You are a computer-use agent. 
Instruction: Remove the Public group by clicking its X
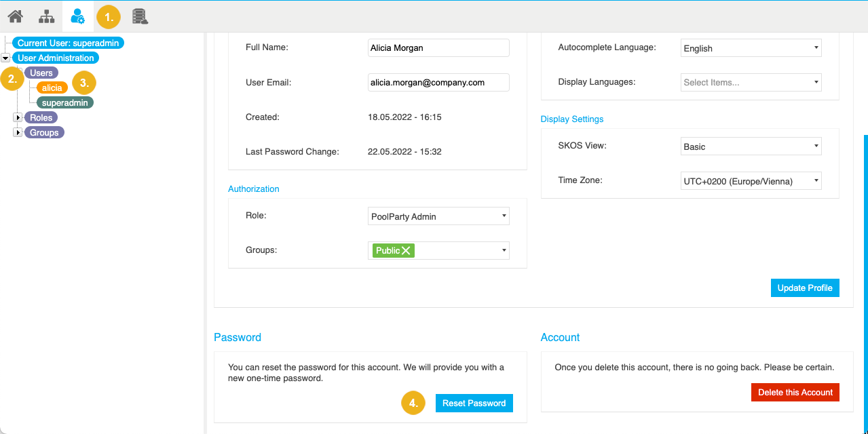[x=406, y=250]
